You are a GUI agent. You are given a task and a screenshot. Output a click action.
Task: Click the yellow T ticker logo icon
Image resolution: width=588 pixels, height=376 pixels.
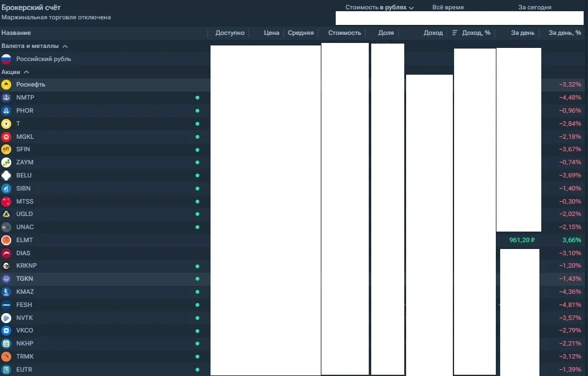pos(6,124)
